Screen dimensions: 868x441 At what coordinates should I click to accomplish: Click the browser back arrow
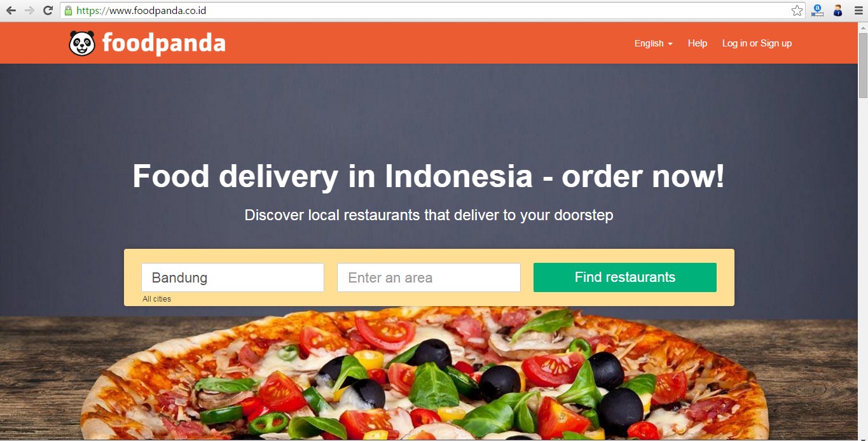[11, 10]
